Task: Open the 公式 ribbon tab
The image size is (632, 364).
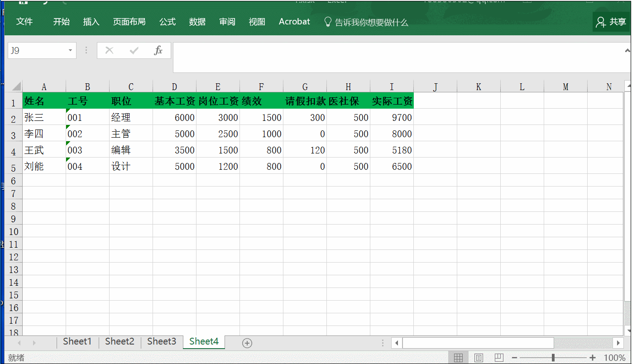Action: tap(168, 22)
